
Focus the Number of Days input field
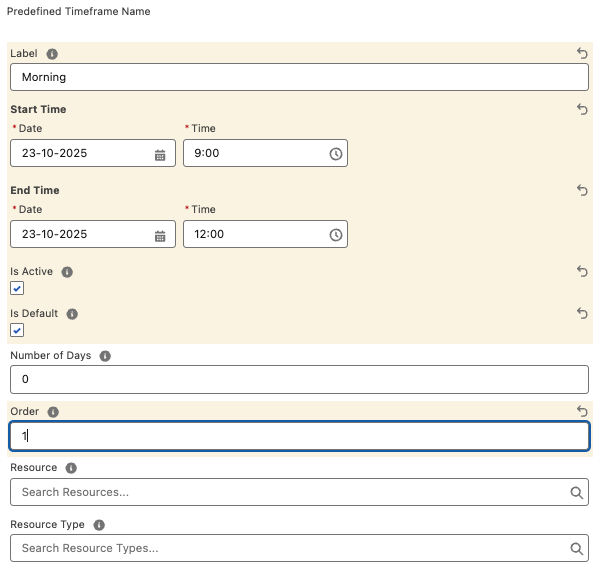pos(298,379)
